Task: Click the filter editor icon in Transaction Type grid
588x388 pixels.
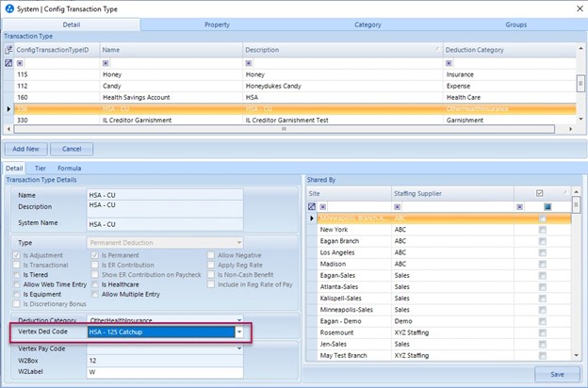Action: [8, 63]
